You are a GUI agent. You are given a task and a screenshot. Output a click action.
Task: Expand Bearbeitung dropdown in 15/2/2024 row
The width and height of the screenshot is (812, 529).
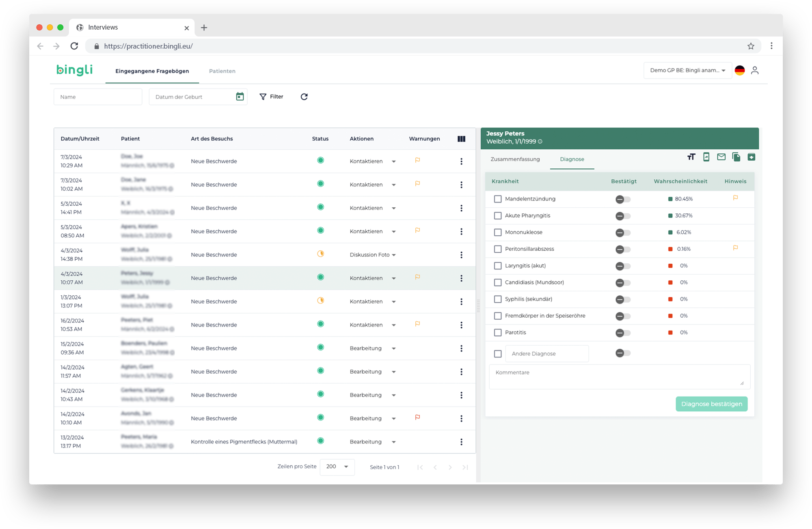point(393,348)
